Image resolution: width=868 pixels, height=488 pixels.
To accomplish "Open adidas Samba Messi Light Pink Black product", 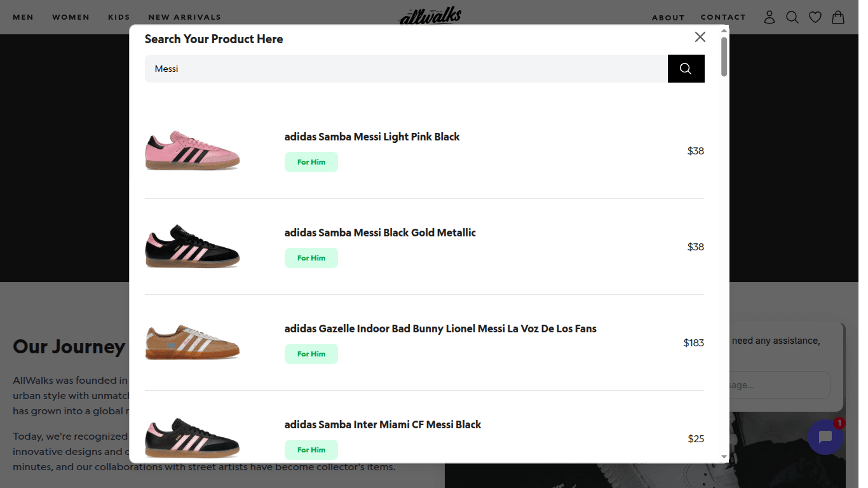I will coord(372,137).
